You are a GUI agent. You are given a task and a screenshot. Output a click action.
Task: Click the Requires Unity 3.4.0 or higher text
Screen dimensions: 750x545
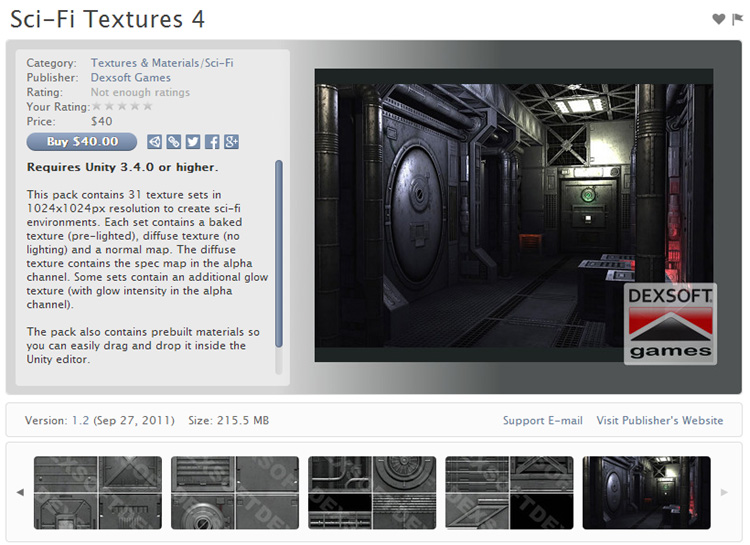tap(122, 167)
